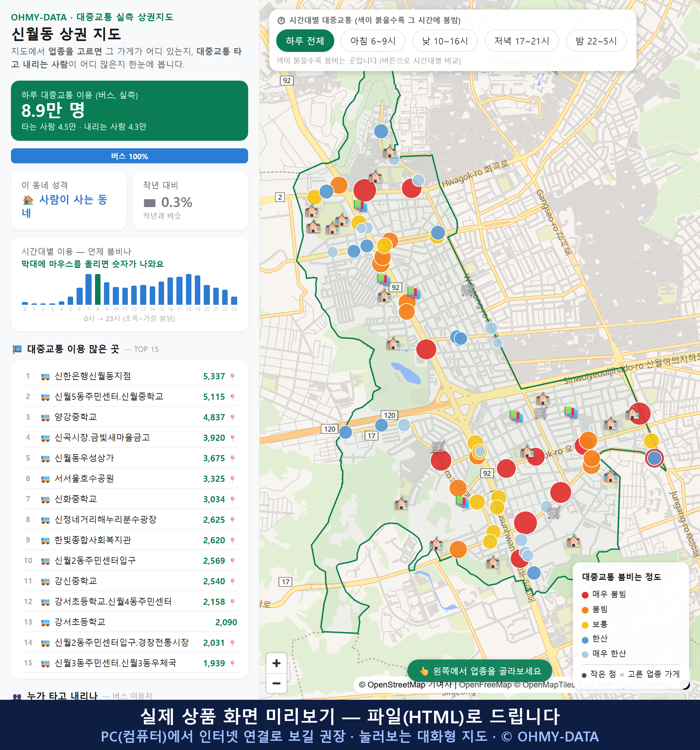Click the 신화중학교 list row
The height and width of the screenshot is (750, 700).
[x=130, y=499]
